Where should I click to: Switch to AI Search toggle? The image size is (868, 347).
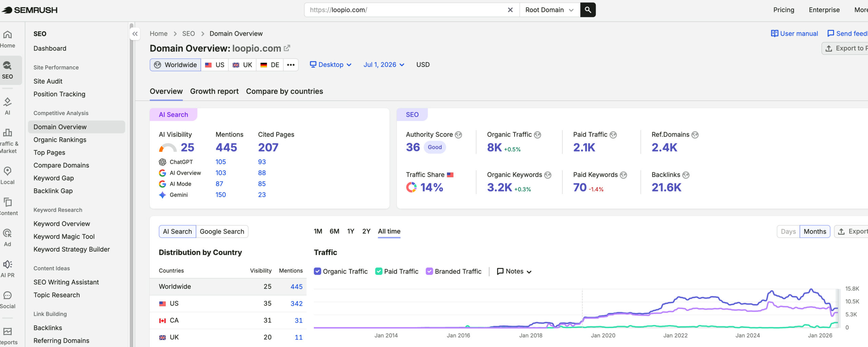177,232
